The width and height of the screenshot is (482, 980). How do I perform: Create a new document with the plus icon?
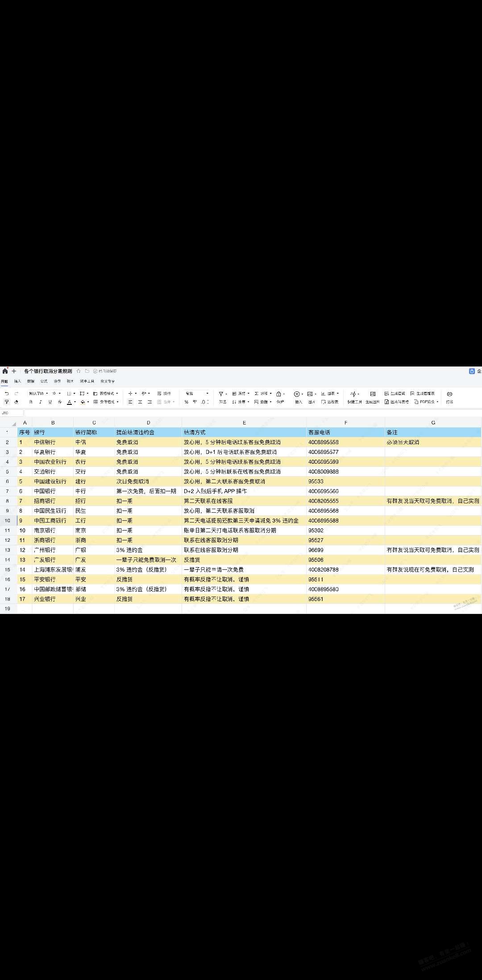point(14,371)
